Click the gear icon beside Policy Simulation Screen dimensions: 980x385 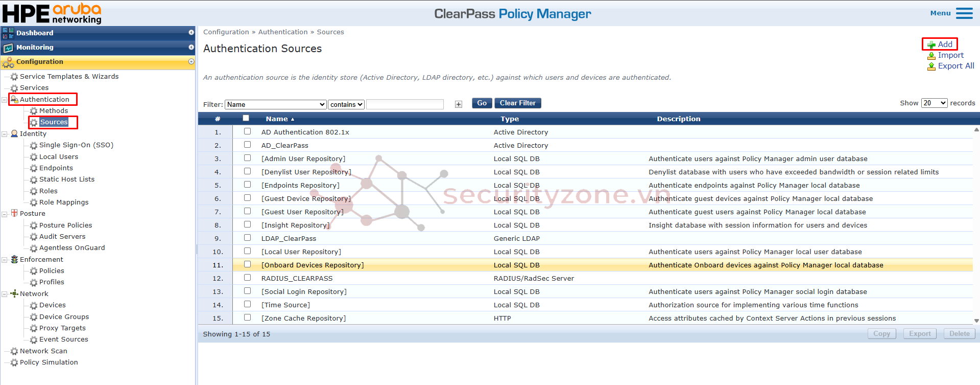(x=14, y=363)
